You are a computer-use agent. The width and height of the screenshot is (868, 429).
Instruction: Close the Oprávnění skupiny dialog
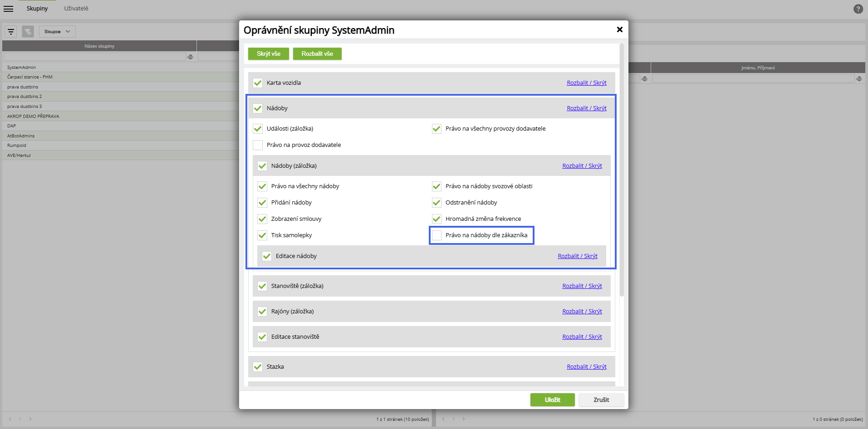[619, 29]
